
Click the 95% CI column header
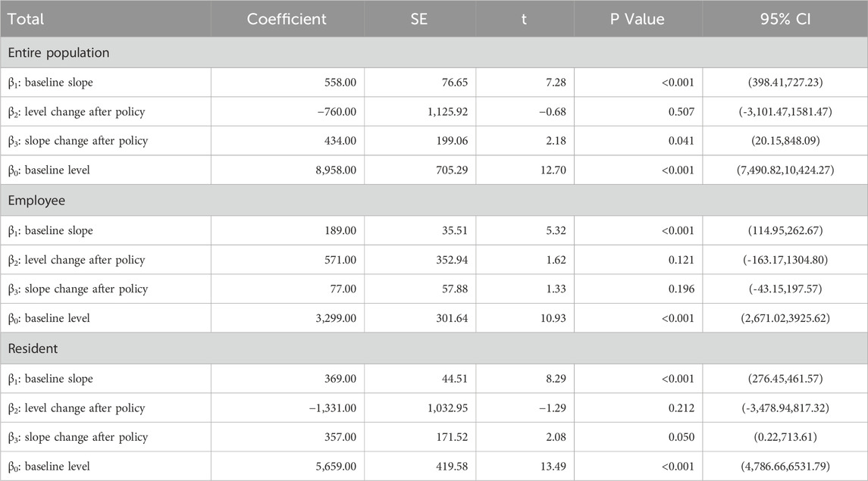click(x=785, y=19)
